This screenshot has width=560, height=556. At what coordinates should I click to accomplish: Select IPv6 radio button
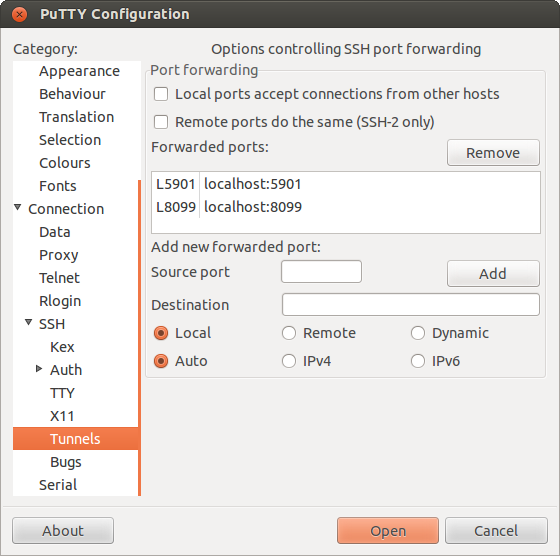coord(418,361)
